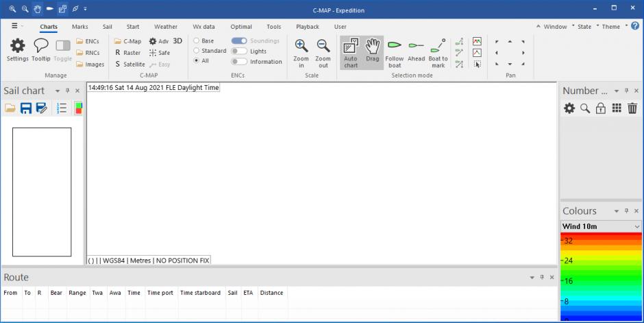Viewport: 644px width, 323px height.
Task: Click sail chart numbered list icon
Action: 62,108
